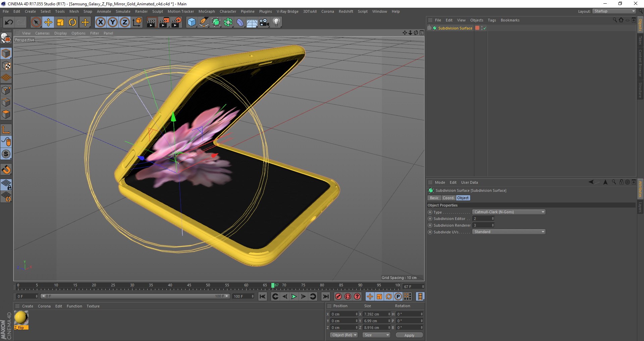This screenshot has width=644, height=341.
Task: Go to end of animation
Action: click(325, 296)
